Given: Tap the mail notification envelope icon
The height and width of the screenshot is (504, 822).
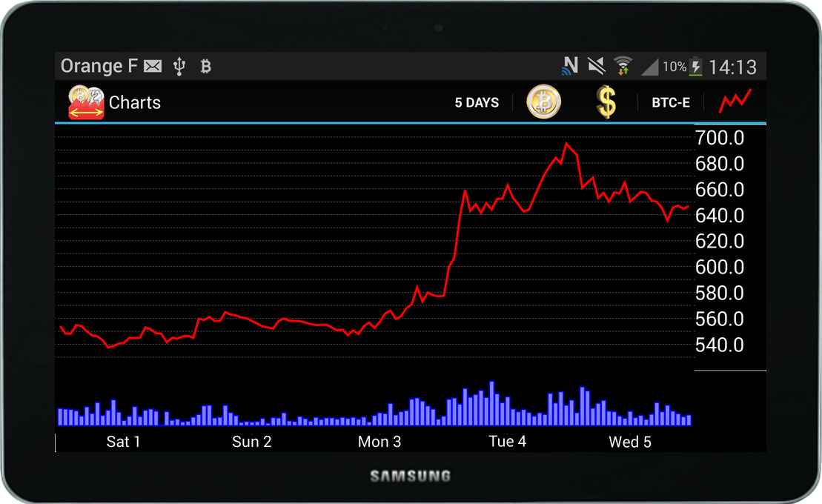Looking at the screenshot, I should [153, 67].
